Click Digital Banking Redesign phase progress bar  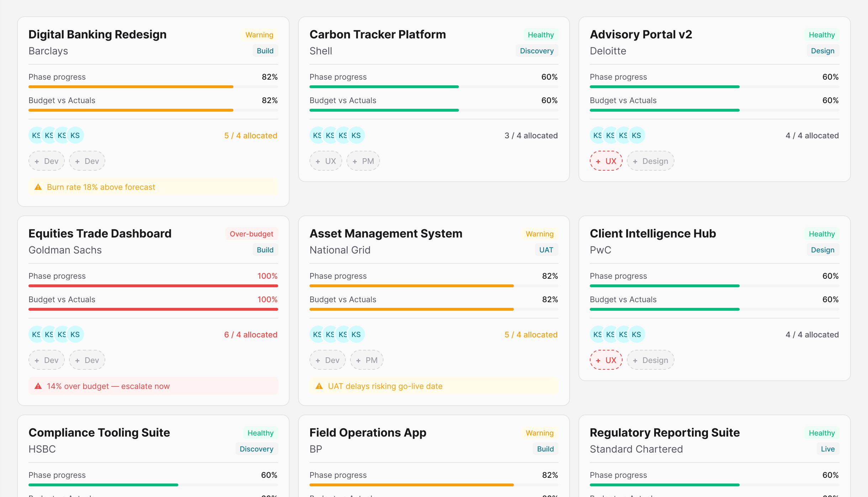tap(153, 87)
